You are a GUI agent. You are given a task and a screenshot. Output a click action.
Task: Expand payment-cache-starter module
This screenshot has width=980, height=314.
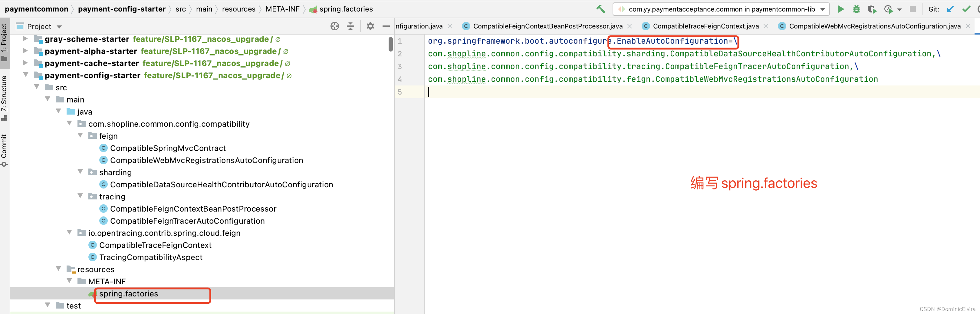(25, 63)
